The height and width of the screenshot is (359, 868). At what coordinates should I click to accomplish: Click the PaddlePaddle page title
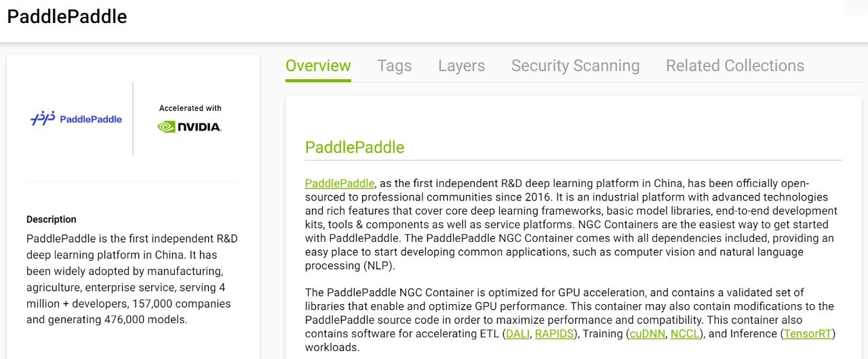67,16
